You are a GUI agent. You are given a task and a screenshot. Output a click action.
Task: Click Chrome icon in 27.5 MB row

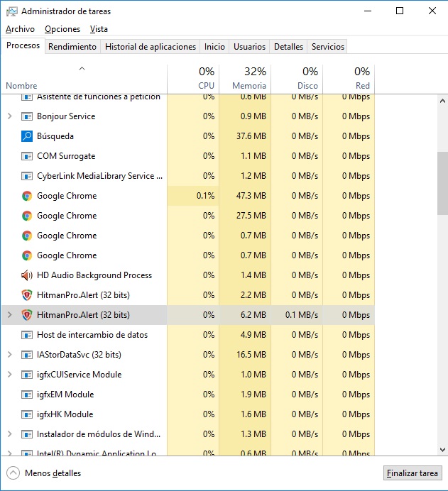point(27,216)
